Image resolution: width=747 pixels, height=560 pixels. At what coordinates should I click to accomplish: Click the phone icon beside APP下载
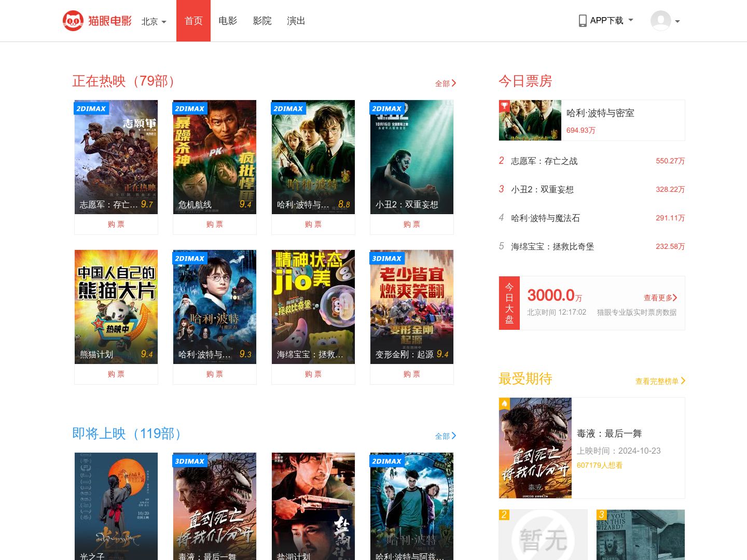[x=583, y=21]
